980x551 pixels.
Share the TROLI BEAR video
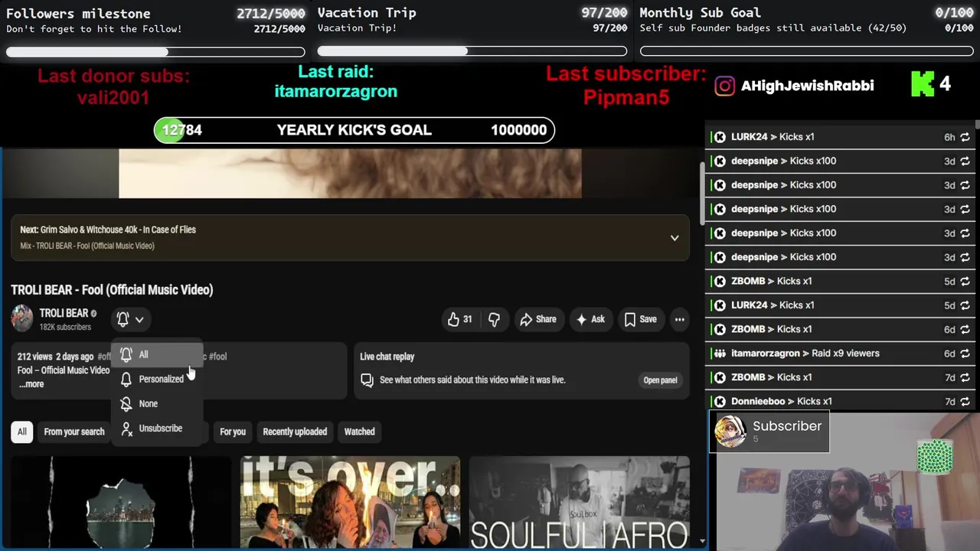point(538,319)
